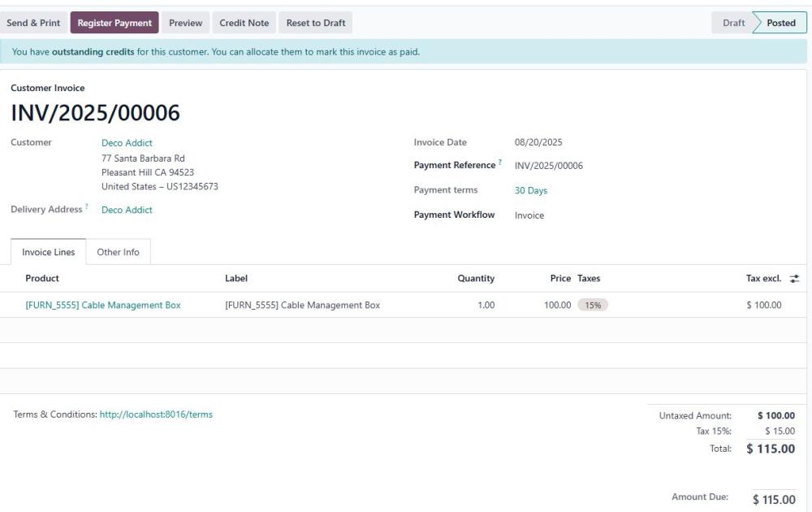Open Payment Reference help tooltip icon

coord(499,163)
